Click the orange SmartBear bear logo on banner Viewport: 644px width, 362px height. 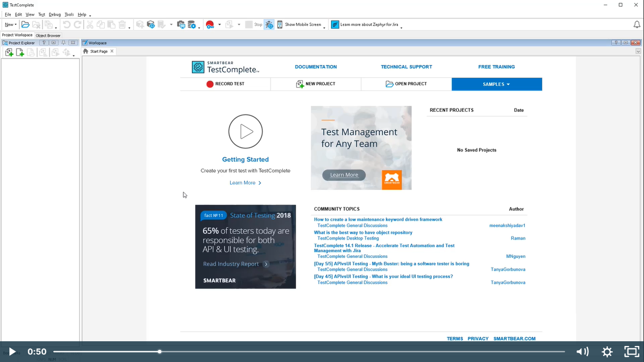click(392, 180)
